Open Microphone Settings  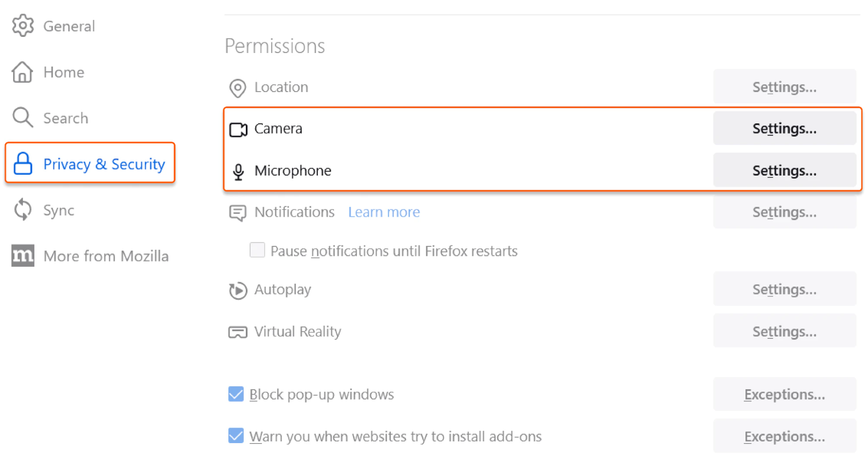click(784, 170)
